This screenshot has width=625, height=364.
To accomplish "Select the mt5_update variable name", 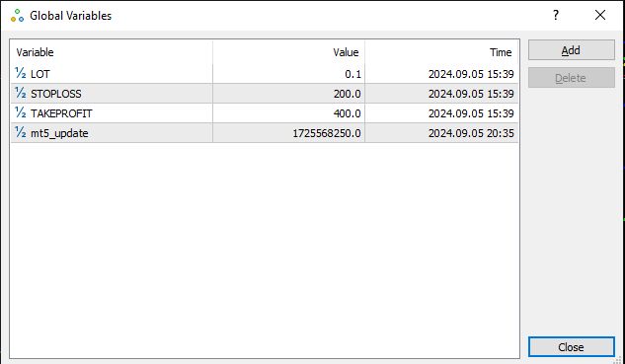I will tap(59, 133).
